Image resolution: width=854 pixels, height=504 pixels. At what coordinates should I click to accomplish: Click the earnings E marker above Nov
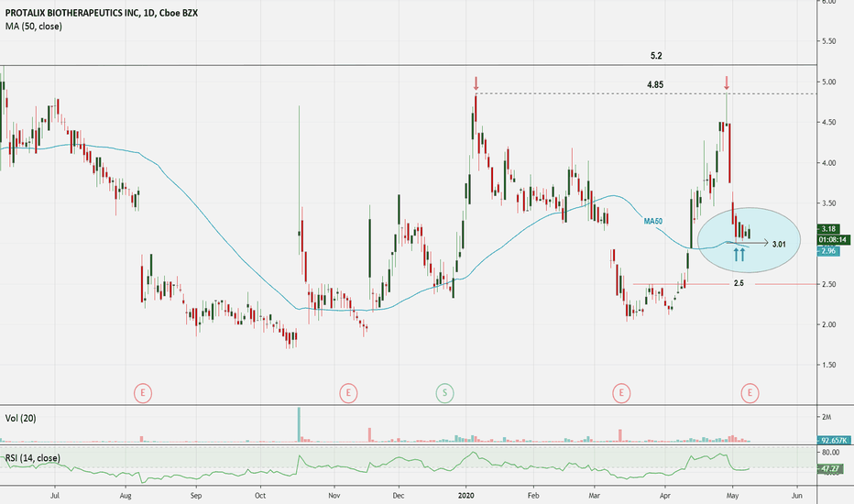click(348, 393)
